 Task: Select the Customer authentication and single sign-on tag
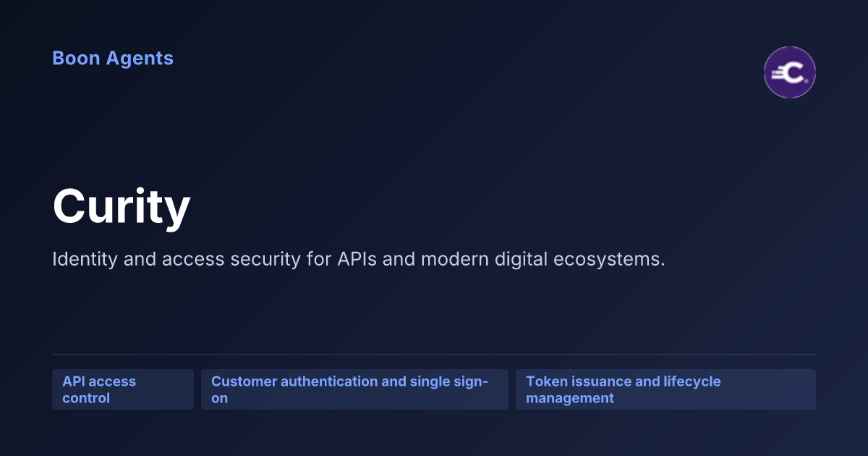354,389
